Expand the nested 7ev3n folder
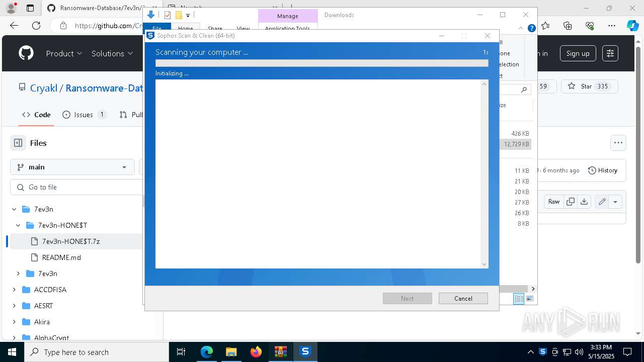The height and width of the screenshot is (362, 644). coord(18,274)
